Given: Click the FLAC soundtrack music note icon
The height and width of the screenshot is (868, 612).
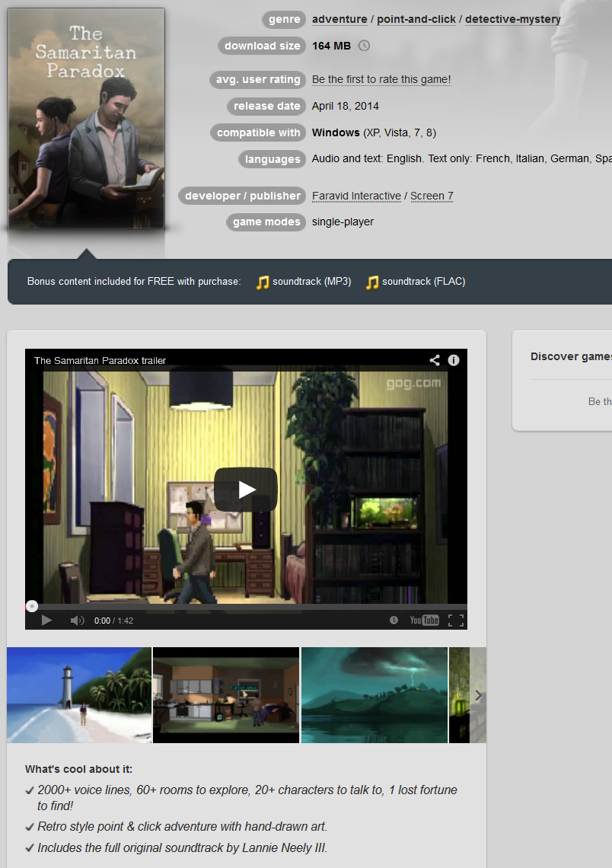Looking at the screenshot, I should pos(372,282).
